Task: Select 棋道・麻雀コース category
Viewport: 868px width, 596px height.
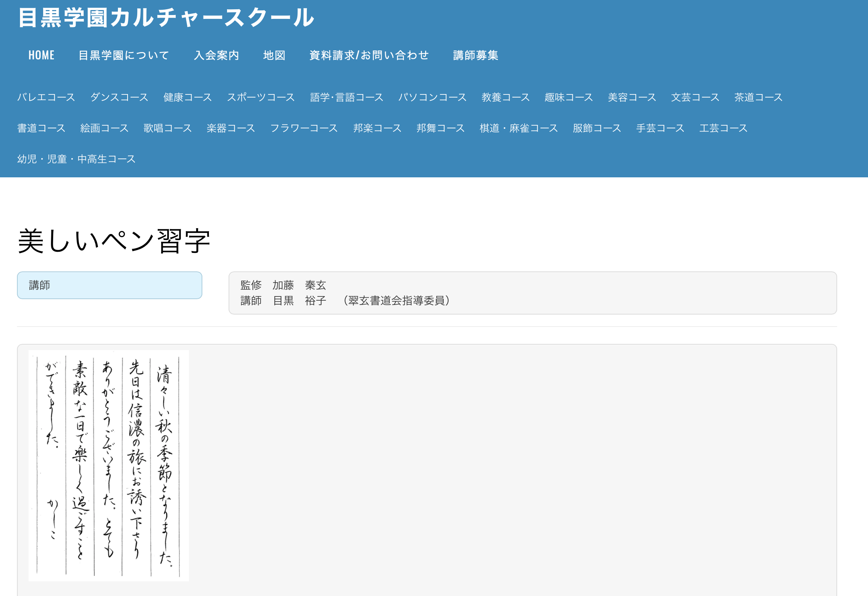Action: click(518, 128)
